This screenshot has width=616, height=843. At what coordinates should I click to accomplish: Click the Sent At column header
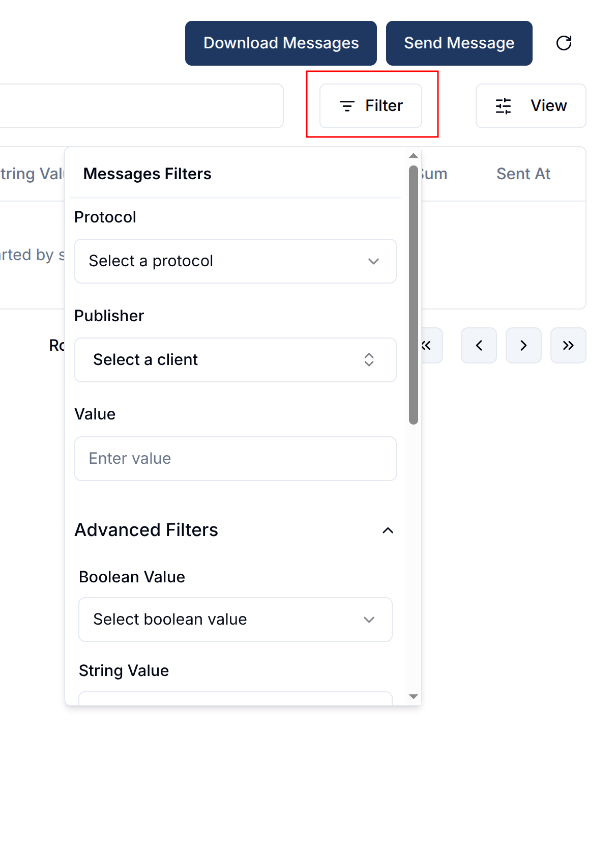click(523, 173)
